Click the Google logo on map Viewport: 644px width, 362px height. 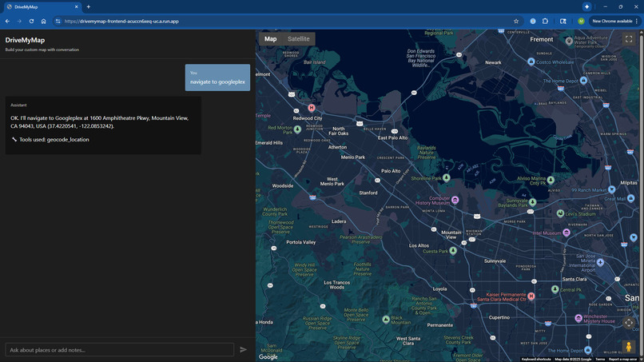pos(268,357)
